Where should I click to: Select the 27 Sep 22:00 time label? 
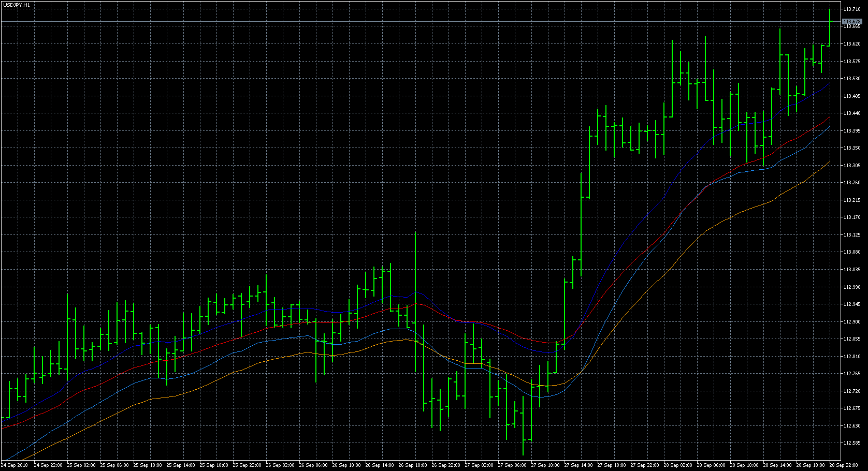point(645,465)
